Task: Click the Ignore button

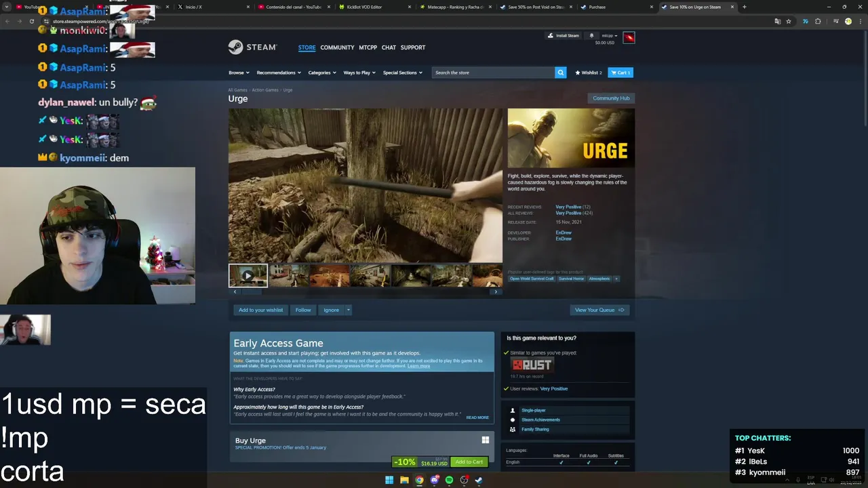Action: pyautogui.click(x=331, y=310)
